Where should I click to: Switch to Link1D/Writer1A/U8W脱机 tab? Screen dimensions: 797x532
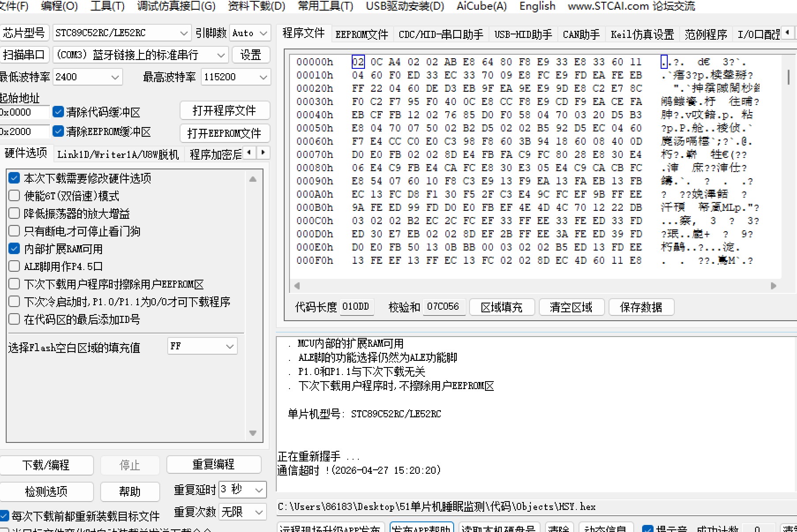118,154
